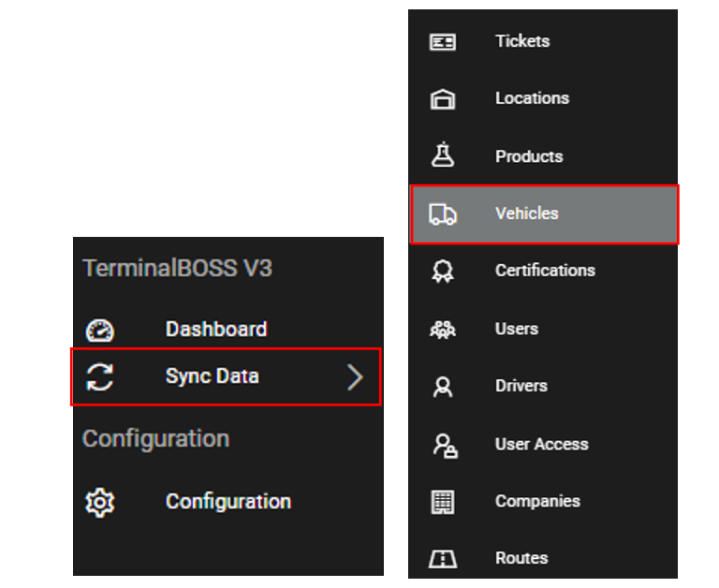Open Certifications in the sync menu
Viewport: 719px width, 588px height.
[543, 271]
